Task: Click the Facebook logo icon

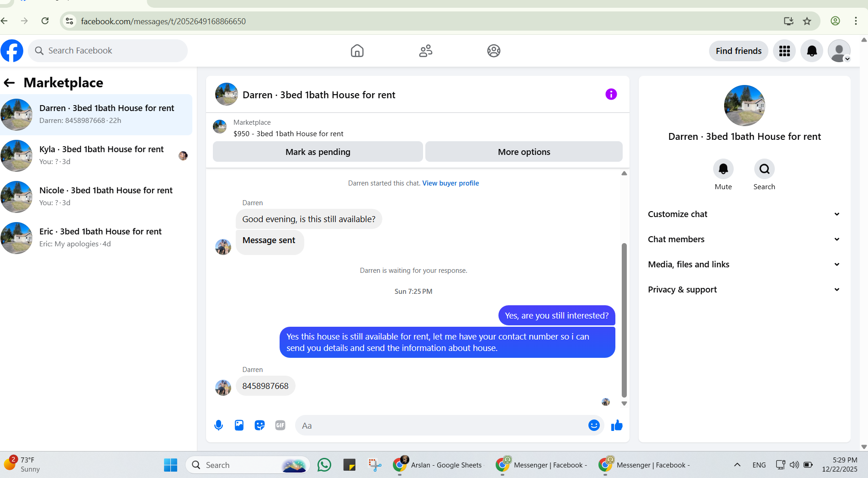Action: click(12, 51)
